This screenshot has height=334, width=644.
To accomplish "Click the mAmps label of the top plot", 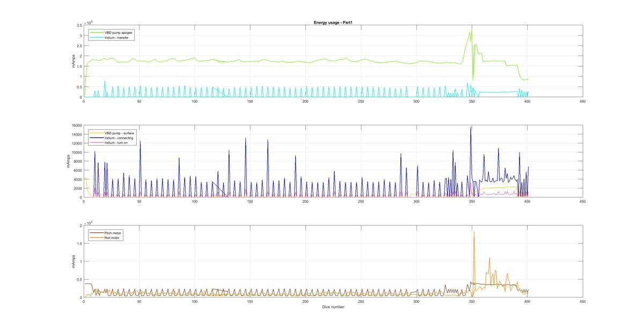I will [x=74, y=61].
